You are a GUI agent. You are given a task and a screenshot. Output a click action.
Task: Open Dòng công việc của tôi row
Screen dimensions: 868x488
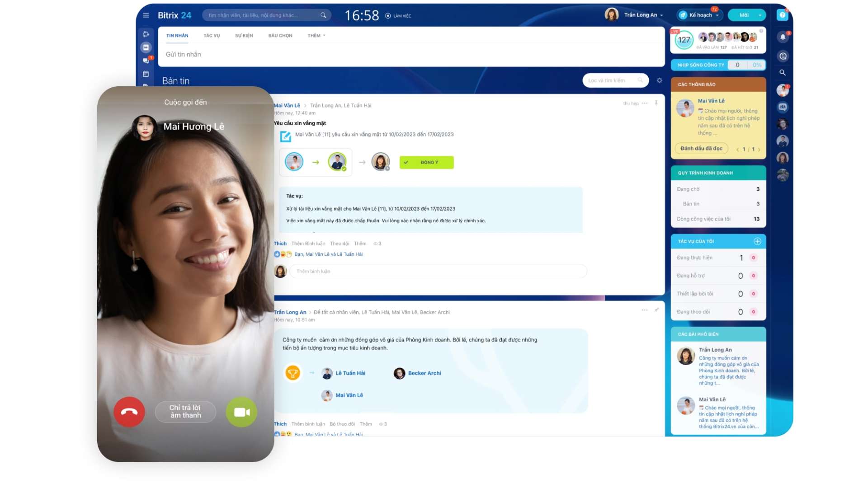pos(718,219)
